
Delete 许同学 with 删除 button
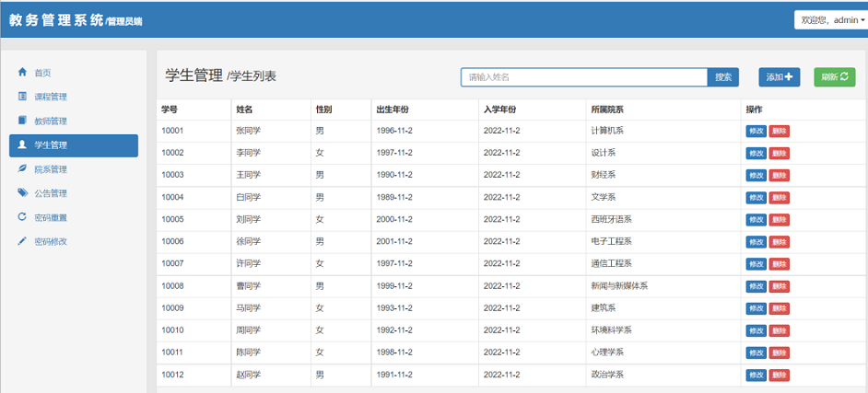(x=779, y=263)
